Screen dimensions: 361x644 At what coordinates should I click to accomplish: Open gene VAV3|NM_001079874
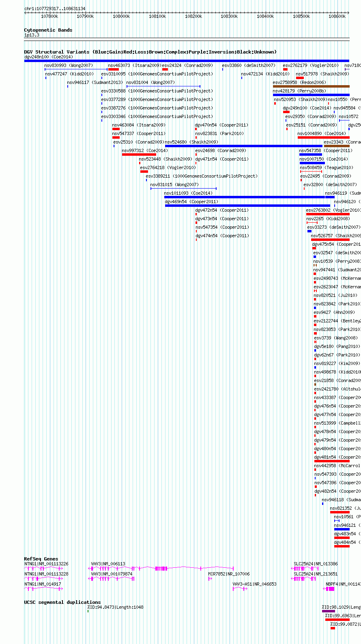point(112,574)
